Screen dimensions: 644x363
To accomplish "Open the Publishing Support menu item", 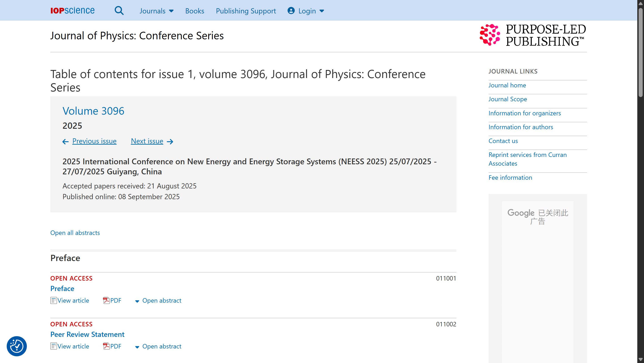I will click(x=246, y=11).
